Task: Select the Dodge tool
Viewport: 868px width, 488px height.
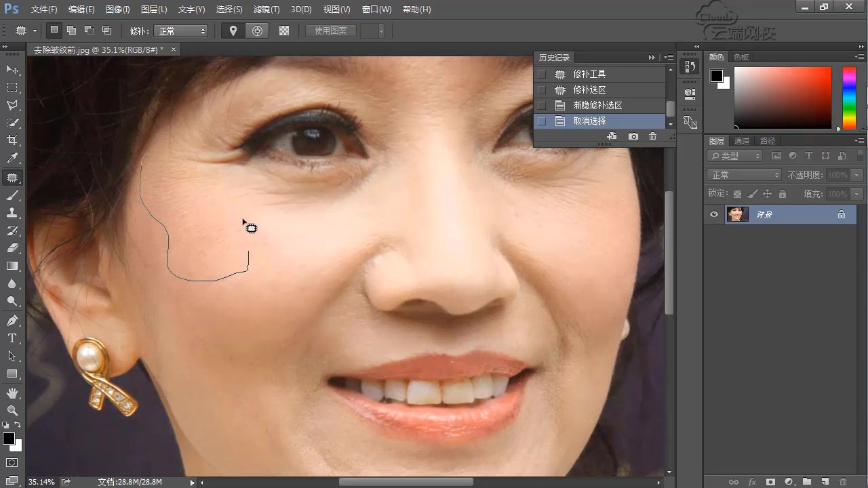Action: point(12,301)
